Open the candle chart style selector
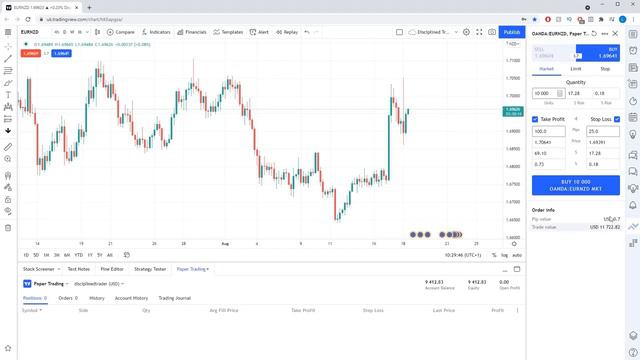Screen dimensions: 640x360 tap(97, 32)
